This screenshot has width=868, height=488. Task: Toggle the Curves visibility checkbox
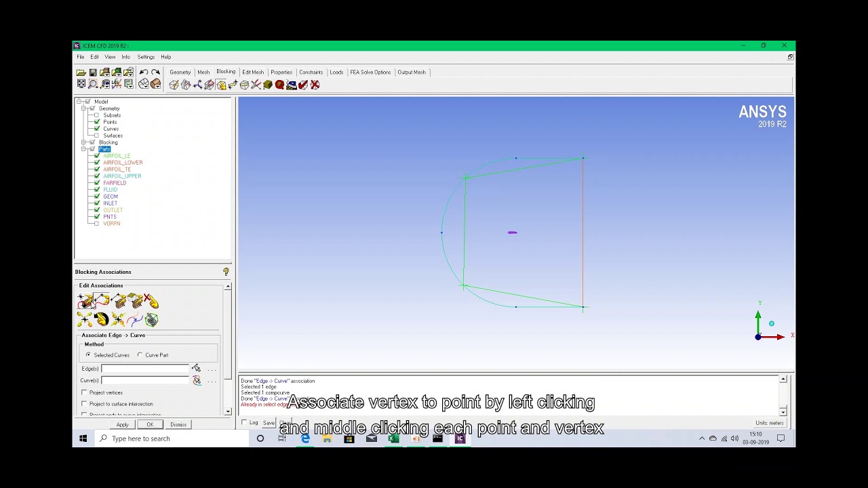point(97,129)
